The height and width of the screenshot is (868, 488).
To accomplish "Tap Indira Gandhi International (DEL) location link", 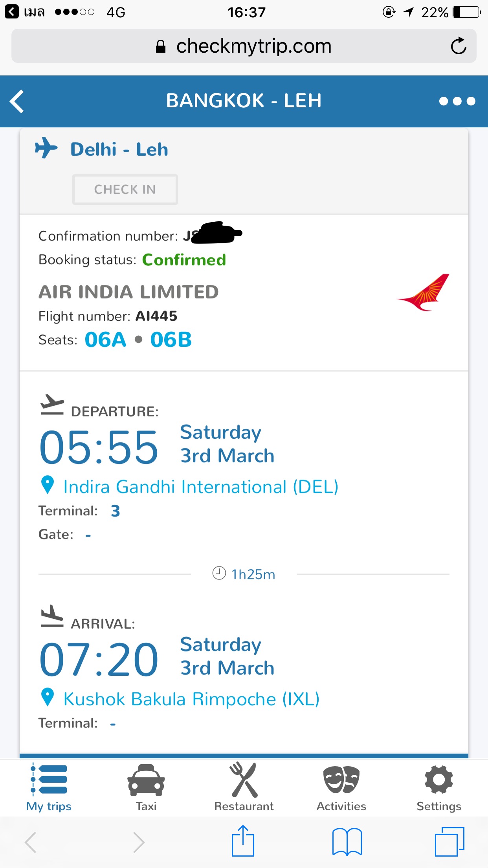I will (201, 487).
